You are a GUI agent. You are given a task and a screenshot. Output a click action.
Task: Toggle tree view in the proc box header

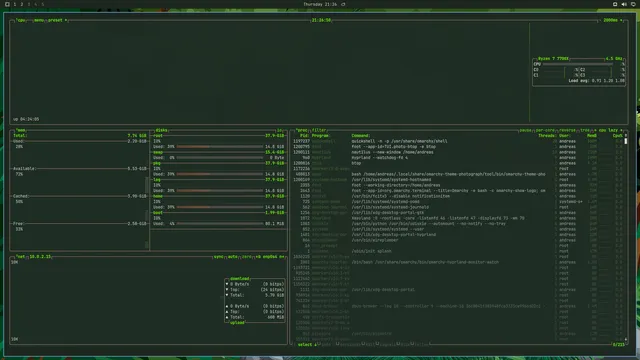click(x=585, y=130)
